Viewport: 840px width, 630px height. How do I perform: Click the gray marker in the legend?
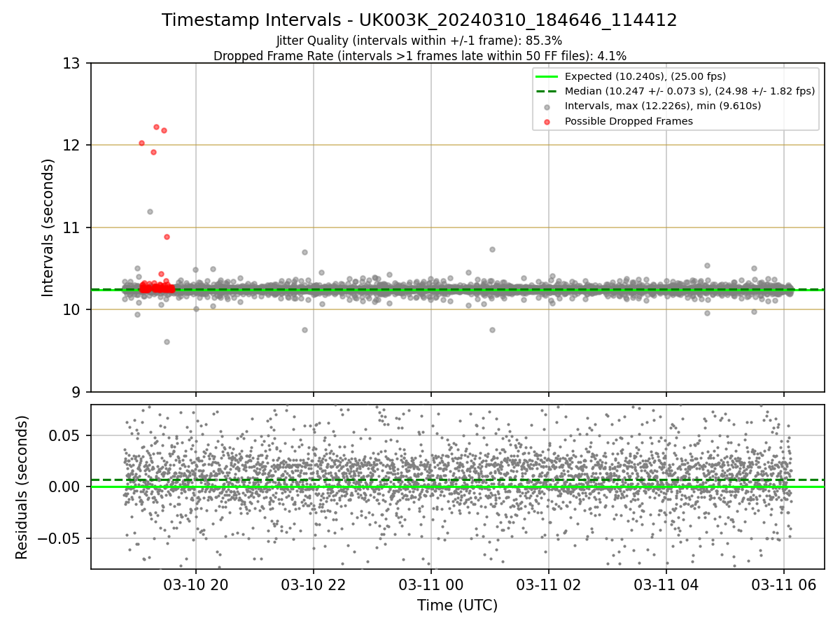click(547, 107)
